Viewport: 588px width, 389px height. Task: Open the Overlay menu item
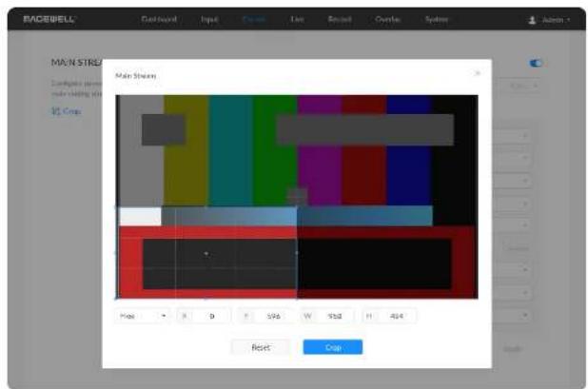387,19
